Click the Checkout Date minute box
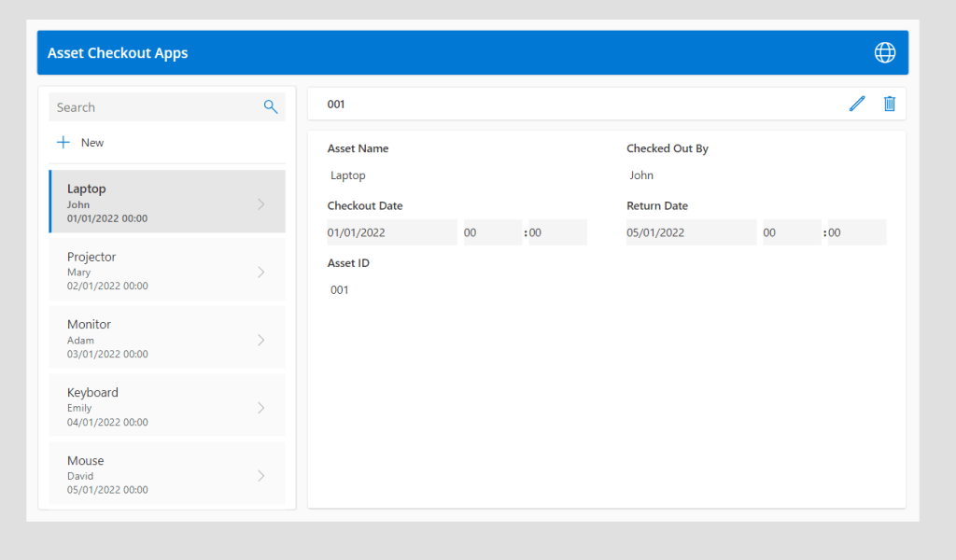Image resolution: width=956 pixels, height=560 pixels. tap(558, 232)
